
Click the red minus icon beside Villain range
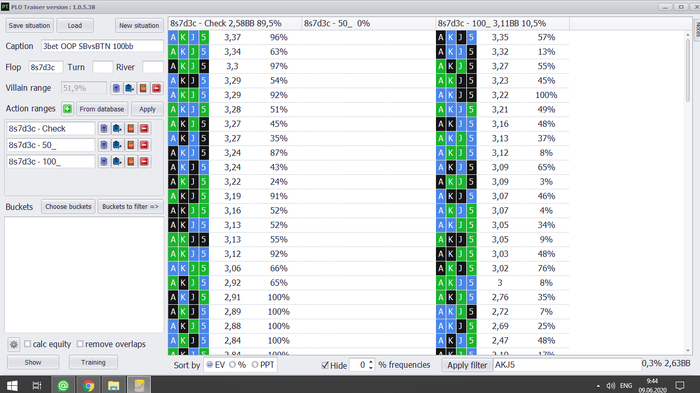[156, 88]
